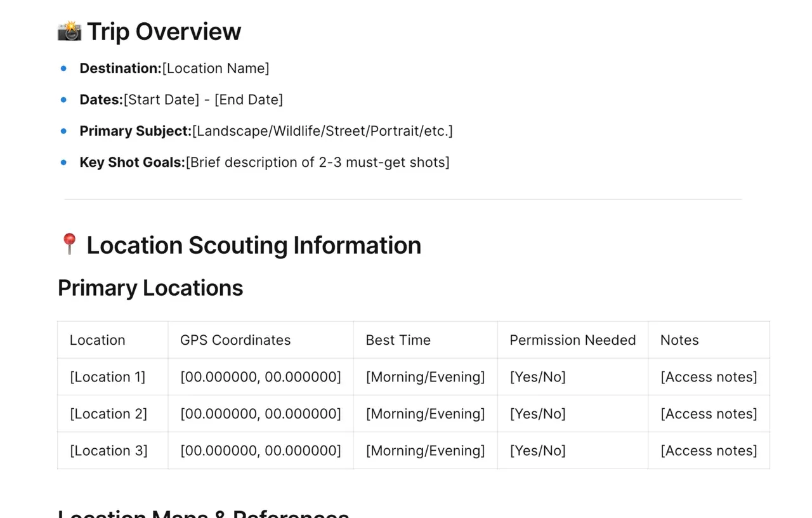The width and height of the screenshot is (812, 518).
Task: Click the [Location 1] table cell
Action: [113, 377]
